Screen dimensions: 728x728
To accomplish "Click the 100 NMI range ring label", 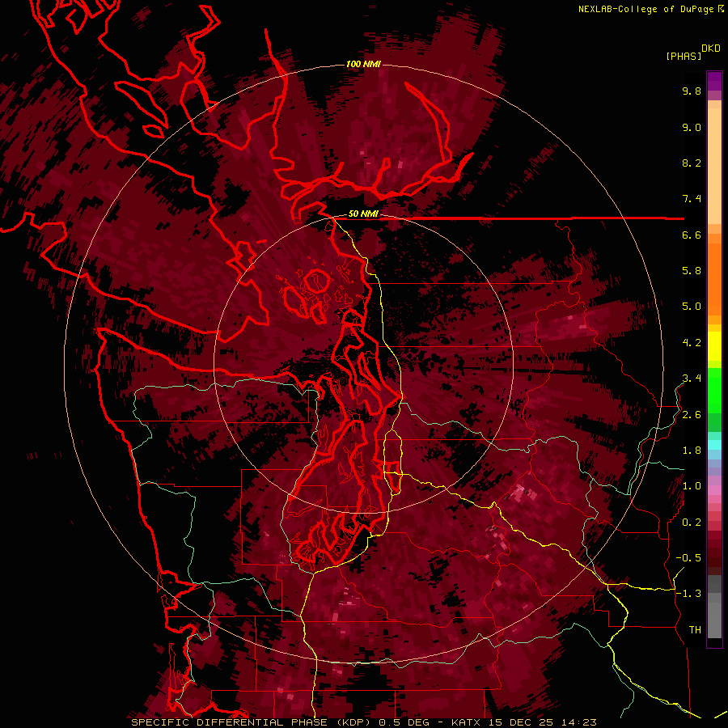I will point(363,64).
